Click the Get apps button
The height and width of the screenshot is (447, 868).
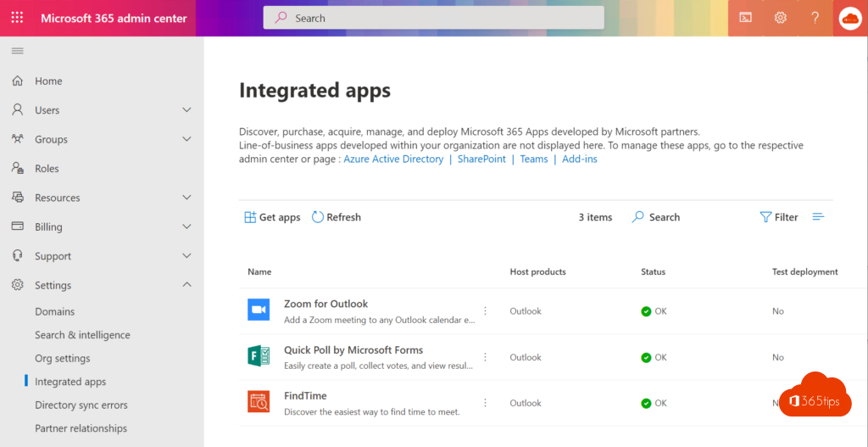pyautogui.click(x=272, y=217)
